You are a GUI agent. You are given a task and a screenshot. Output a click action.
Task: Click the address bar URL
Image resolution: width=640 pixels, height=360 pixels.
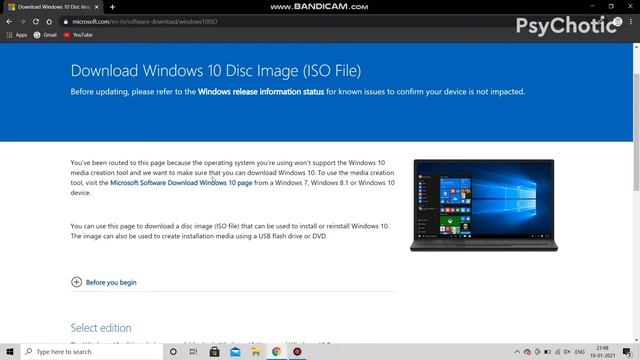pyautogui.click(x=145, y=22)
